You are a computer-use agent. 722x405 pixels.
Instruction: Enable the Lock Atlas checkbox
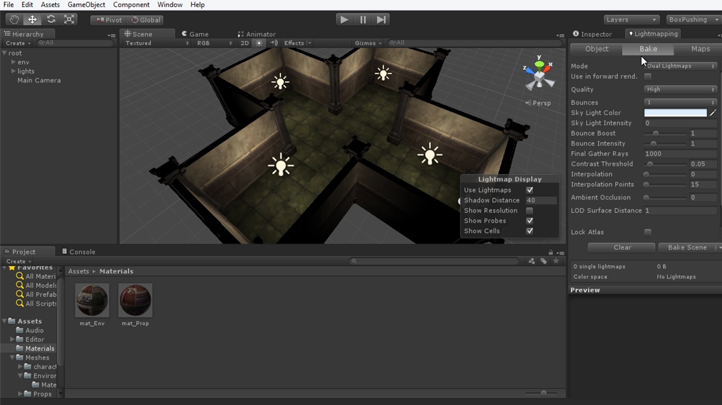(x=648, y=232)
